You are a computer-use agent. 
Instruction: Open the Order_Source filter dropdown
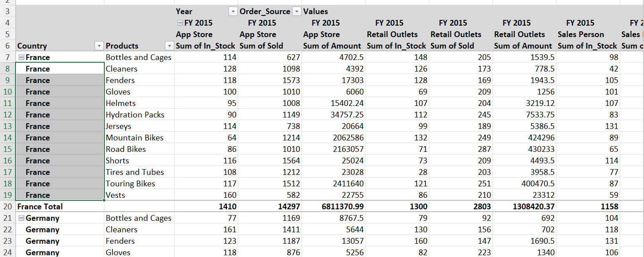297,11
